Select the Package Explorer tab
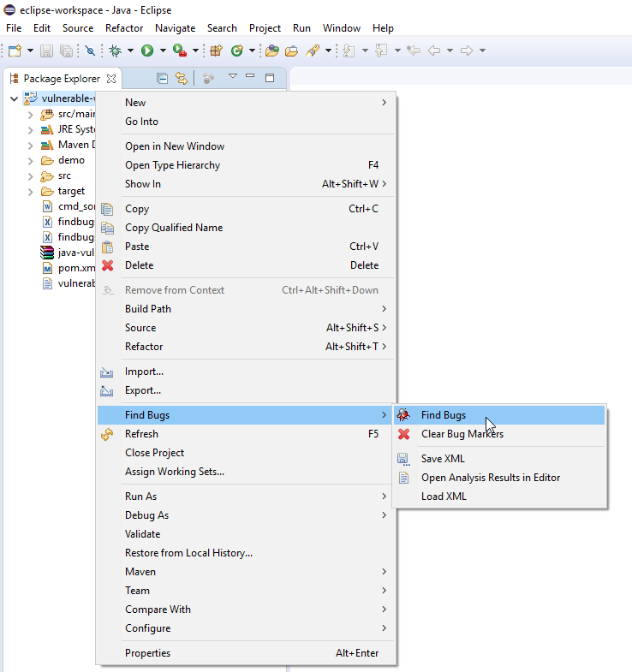Image resolution: width=632 pixels, height=672 pixels. click(62, 79)
